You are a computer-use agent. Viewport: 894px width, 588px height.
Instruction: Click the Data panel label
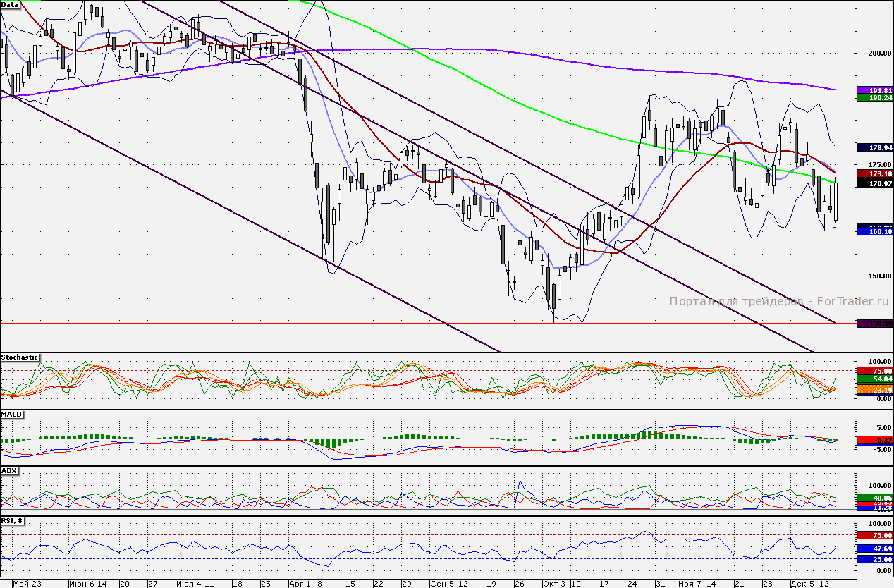pos(10,5)
